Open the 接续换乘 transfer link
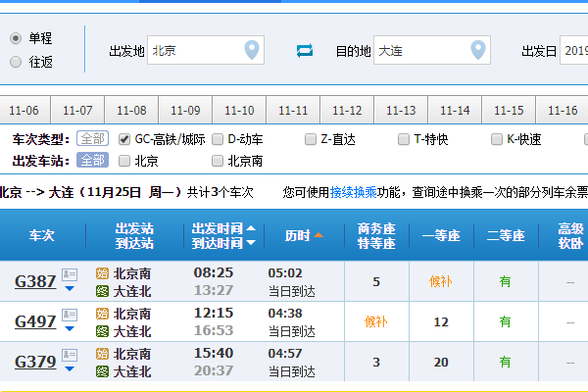This screenshot has height=392, width=588. click(353, 192)
